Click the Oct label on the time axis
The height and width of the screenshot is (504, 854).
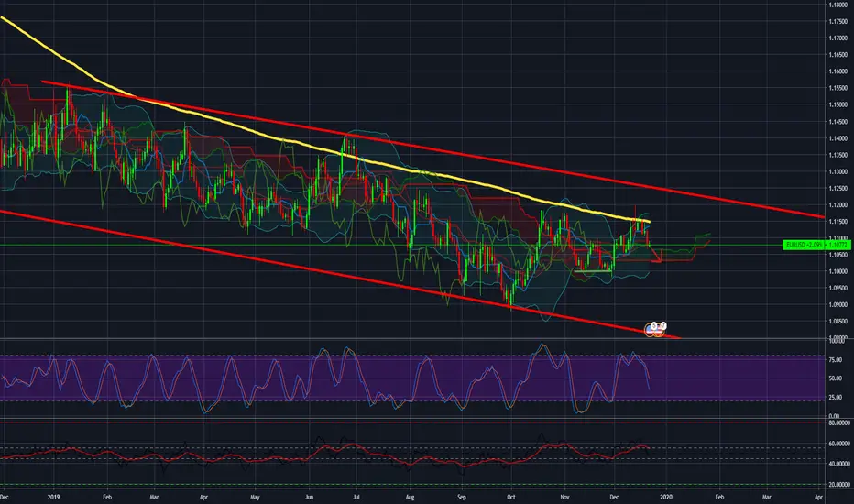[x=511, y=497]
